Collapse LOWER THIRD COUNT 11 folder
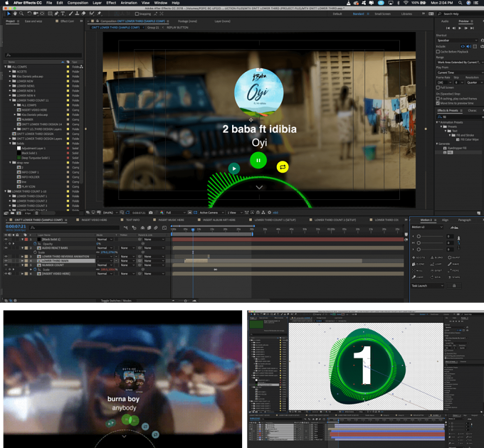484x448 pixels. point(10,100)
